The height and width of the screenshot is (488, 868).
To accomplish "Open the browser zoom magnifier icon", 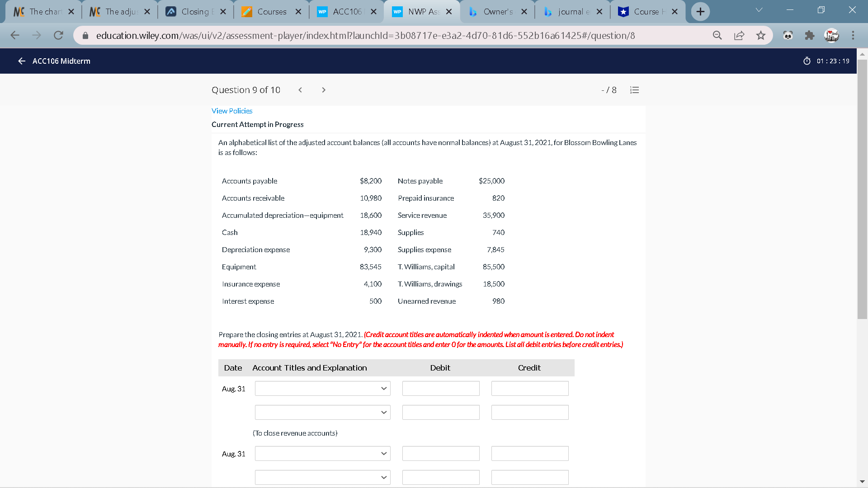I will tap(717, 35).
